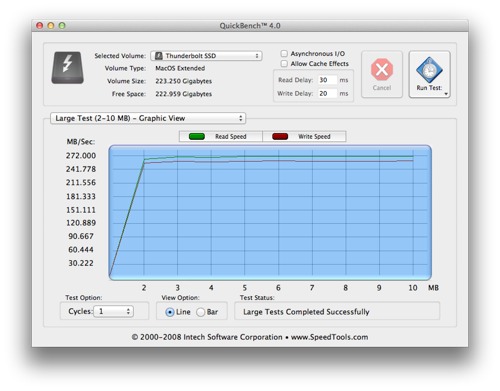The height and width of the screenshot is (391, 500).
Task: Click the 30.222 axis label
Action: point(81,263)
